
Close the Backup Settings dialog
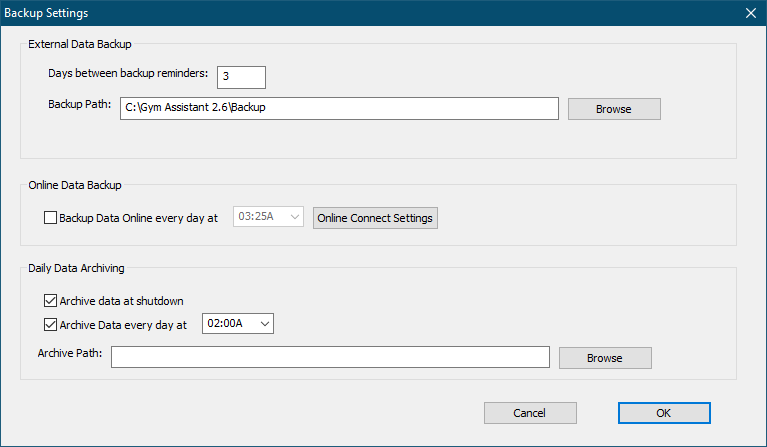pyautogui.click(x=750, y=13)
